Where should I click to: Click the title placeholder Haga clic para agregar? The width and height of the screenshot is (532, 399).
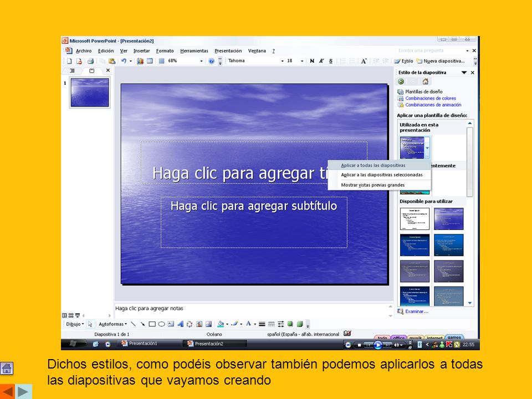coord(254,163)
